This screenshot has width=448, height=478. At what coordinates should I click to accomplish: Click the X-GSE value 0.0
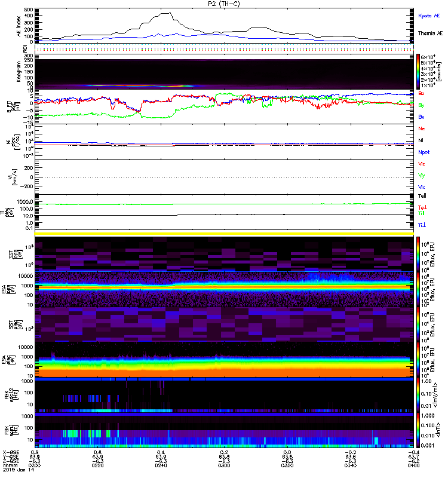tap(287, 453)
